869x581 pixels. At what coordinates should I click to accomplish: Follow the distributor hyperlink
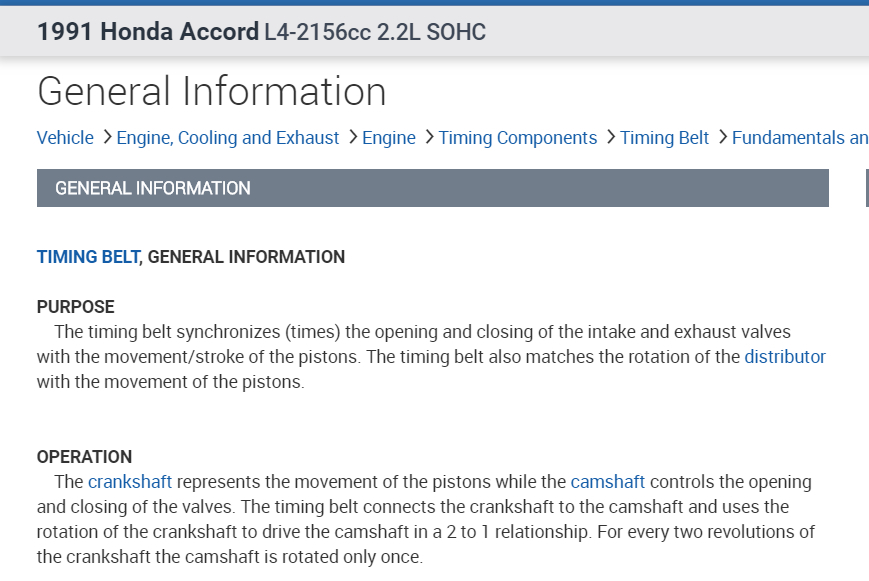[785, 357]
